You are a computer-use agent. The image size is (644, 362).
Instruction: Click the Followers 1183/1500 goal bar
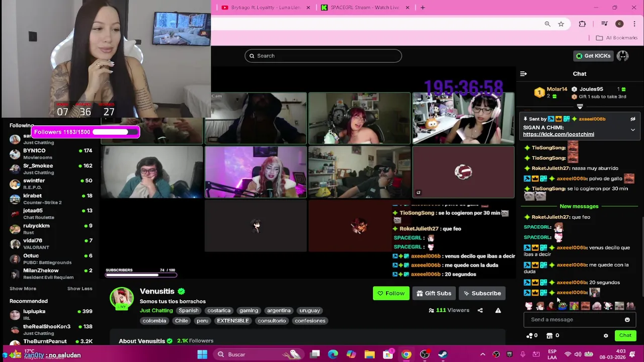[x=86, y=132]
